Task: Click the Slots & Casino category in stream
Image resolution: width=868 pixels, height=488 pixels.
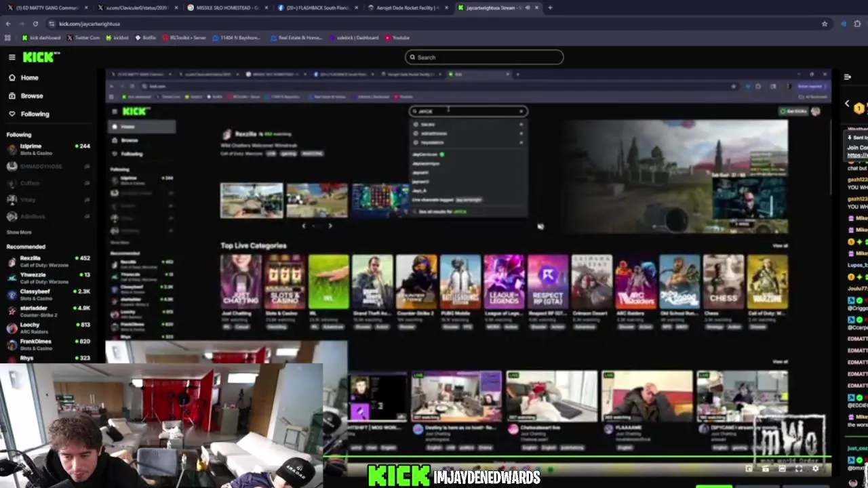Action: 285,283
